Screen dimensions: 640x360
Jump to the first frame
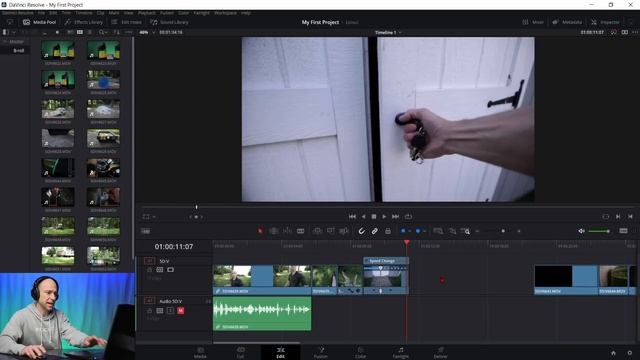[352, 216]
